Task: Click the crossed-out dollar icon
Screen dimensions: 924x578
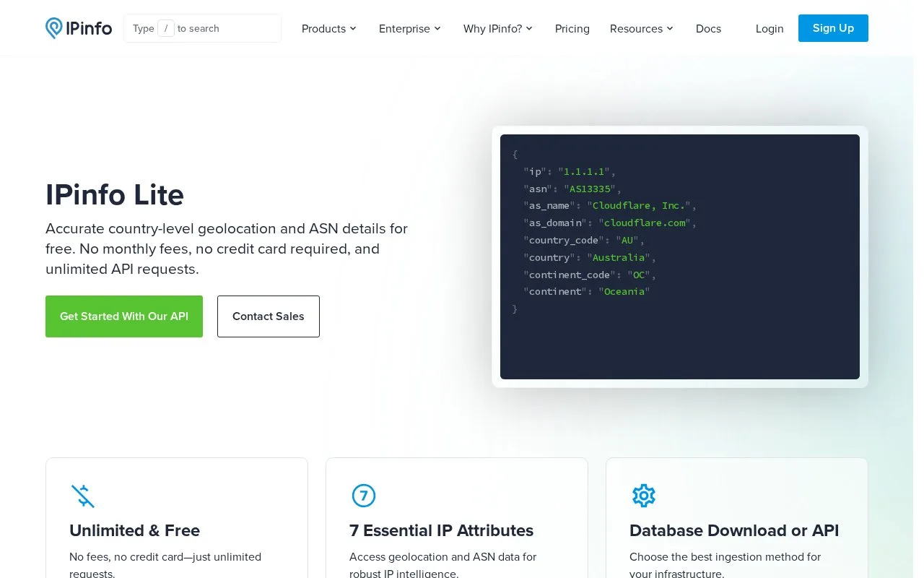Action: [83, 496]
